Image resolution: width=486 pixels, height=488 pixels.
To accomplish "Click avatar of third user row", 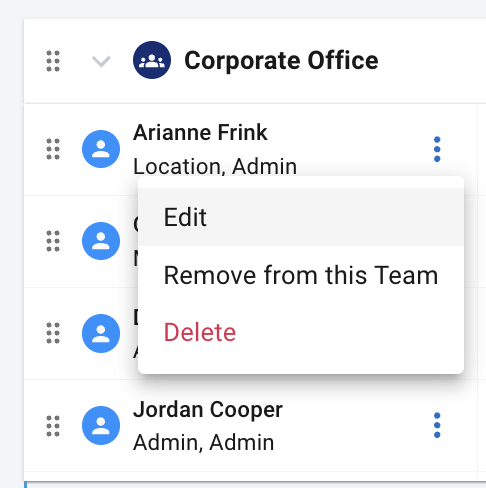I will 101,333.
